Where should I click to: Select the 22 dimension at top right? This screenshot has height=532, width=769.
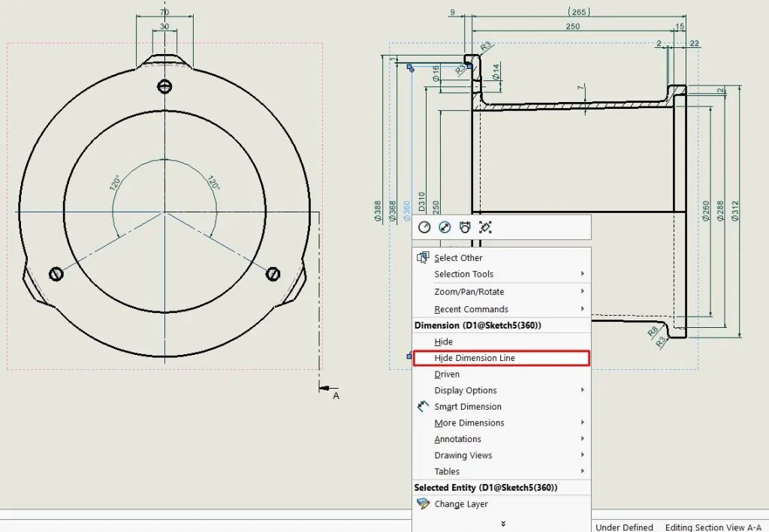click(x=694, y=43)
